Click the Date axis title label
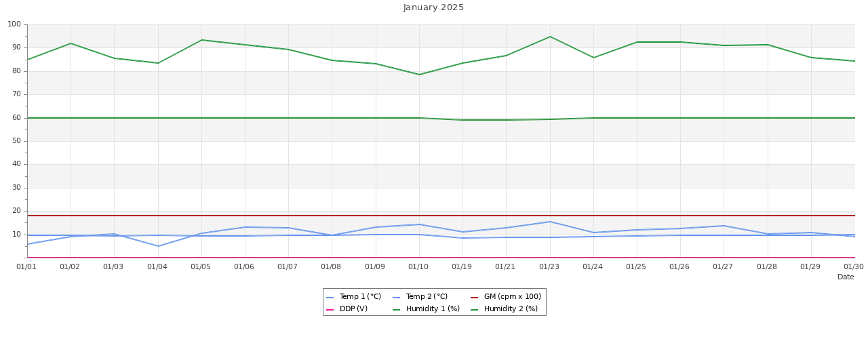Screen dimensions: 868x339 click(x=846, y=277)
